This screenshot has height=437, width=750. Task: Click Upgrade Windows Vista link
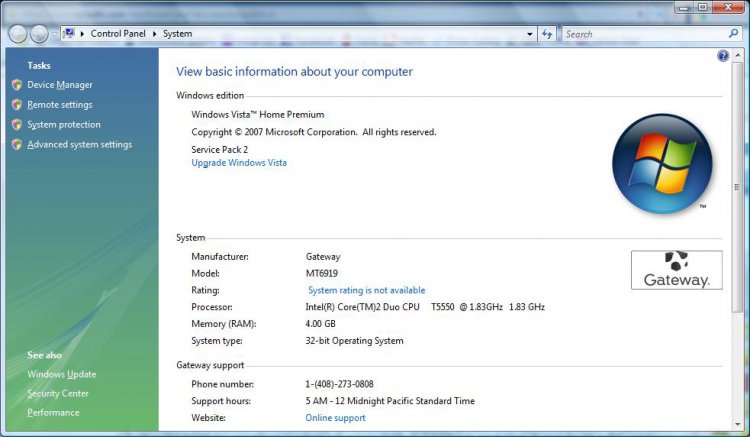pyautogui.click(x=239, y=163)
